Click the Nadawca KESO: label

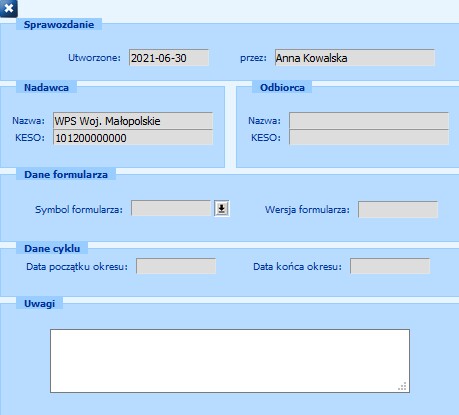(x=30, y=138)
